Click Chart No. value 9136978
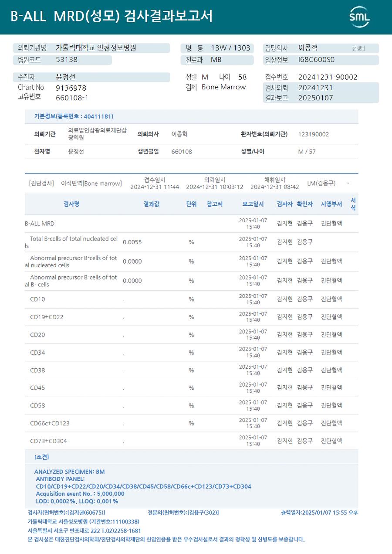The image size is (392, 554). pyautogui.click(x=71, y=88)
